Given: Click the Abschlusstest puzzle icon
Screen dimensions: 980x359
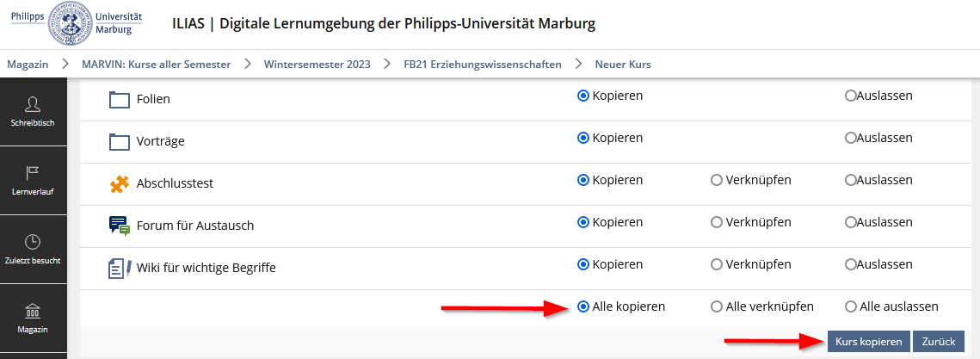Looking at the screenshot, I should (119, 183).
